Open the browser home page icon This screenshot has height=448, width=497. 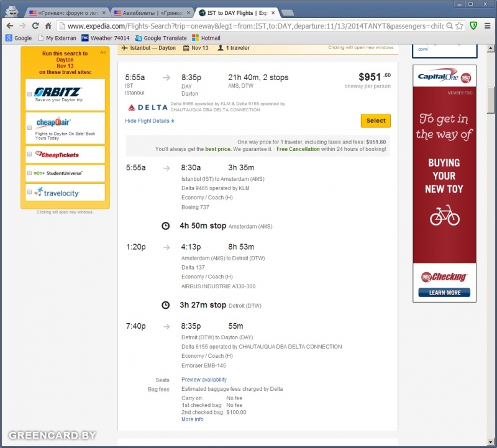tap(48, 26)
